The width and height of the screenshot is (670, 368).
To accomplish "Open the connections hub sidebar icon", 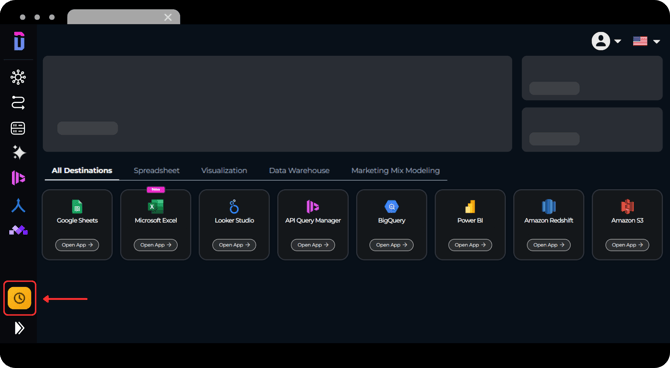I will 18,77.
